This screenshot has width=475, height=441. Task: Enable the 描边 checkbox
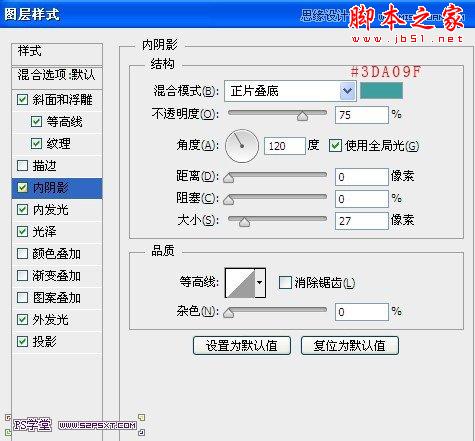tap(22, 165)
